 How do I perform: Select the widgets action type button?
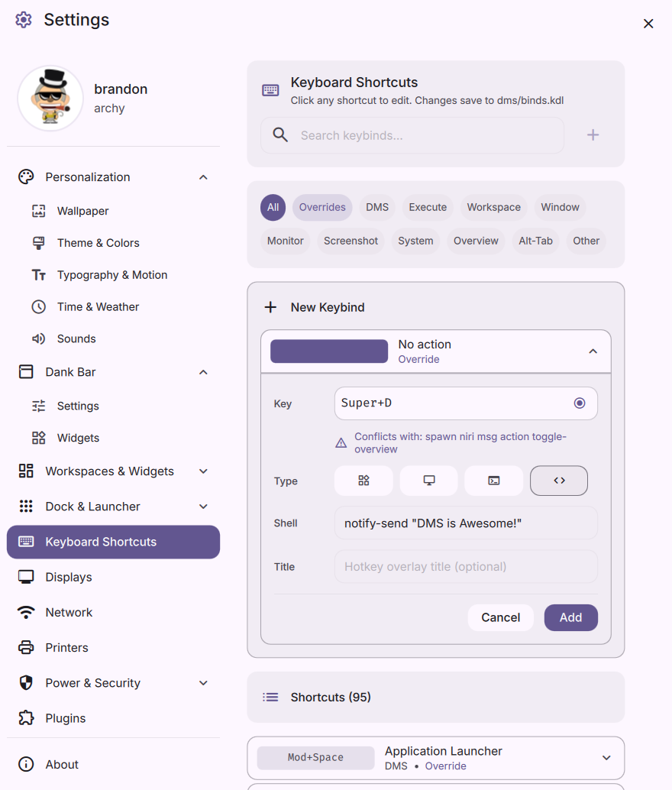[x=363, y=481]
